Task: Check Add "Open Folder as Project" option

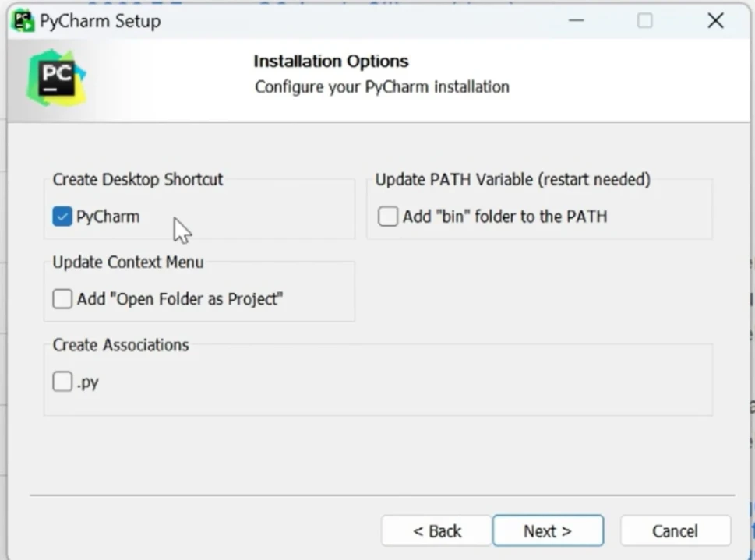Action: tap(62, 298)
